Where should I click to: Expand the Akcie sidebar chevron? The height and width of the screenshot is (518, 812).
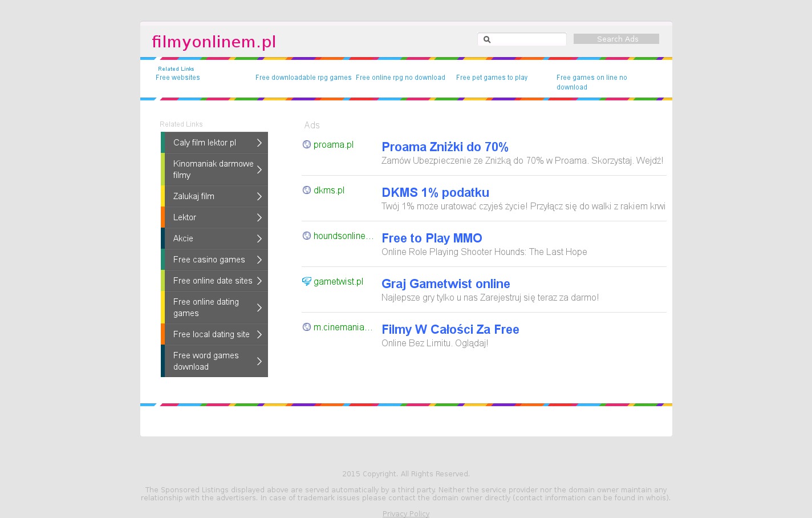[259, 238]
